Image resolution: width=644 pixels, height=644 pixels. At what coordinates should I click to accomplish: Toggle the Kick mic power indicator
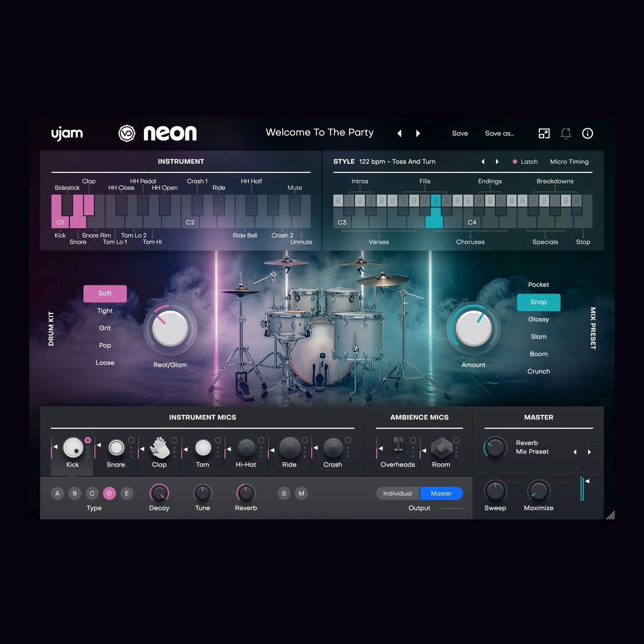pos(87,440)
